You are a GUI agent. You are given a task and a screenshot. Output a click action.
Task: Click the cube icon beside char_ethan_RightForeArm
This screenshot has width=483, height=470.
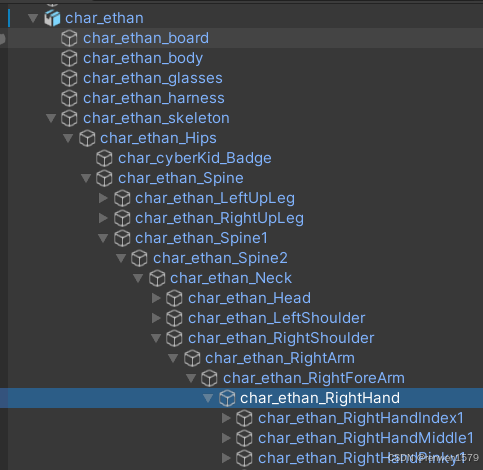[209, 378]
